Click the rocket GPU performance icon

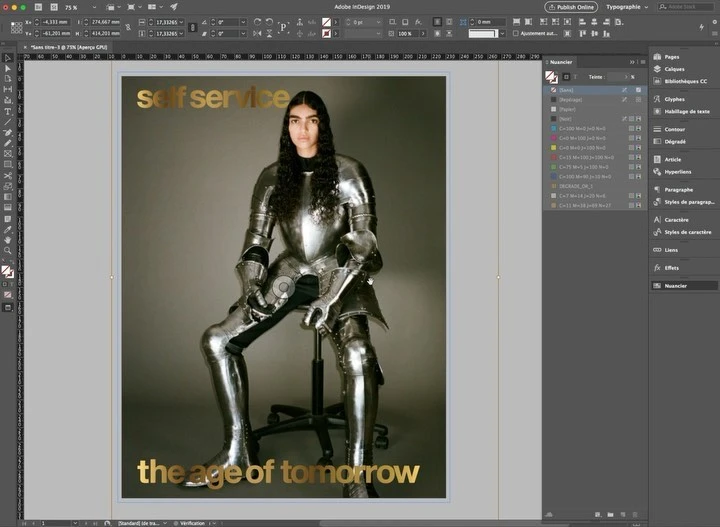pyautogui.click(x=174, y=7)
